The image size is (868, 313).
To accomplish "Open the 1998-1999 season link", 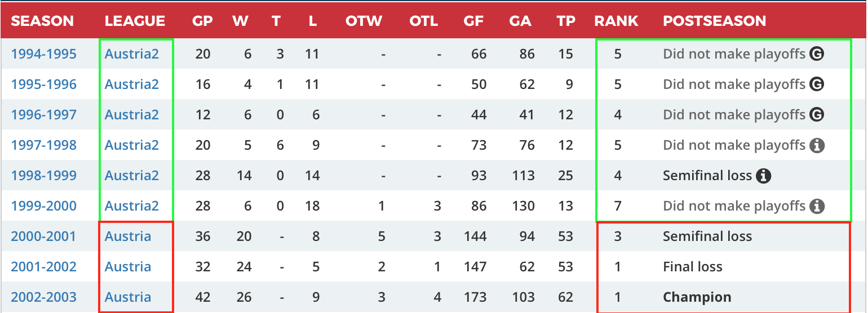I will 43,176.
